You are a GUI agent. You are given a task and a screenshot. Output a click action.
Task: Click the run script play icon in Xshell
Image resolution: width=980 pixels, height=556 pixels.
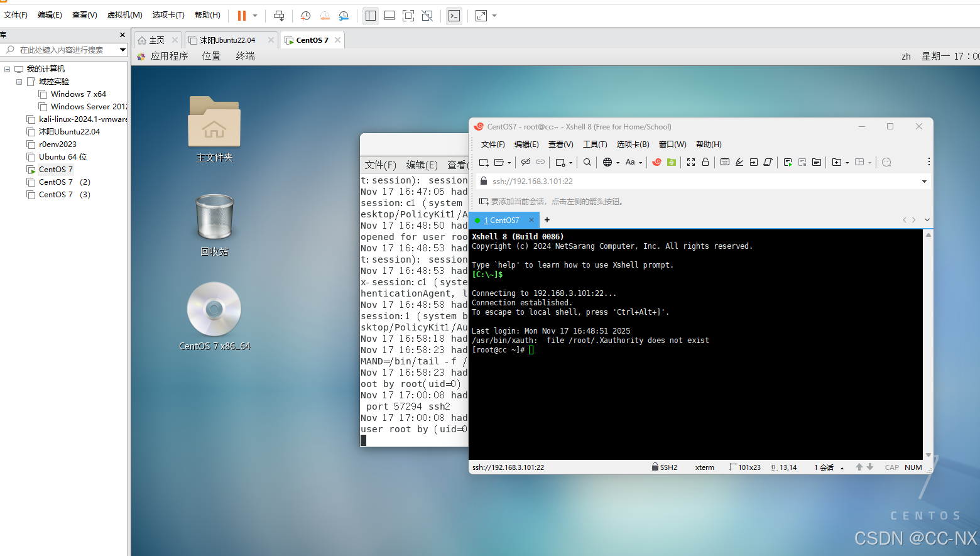[x=788, y=162]
